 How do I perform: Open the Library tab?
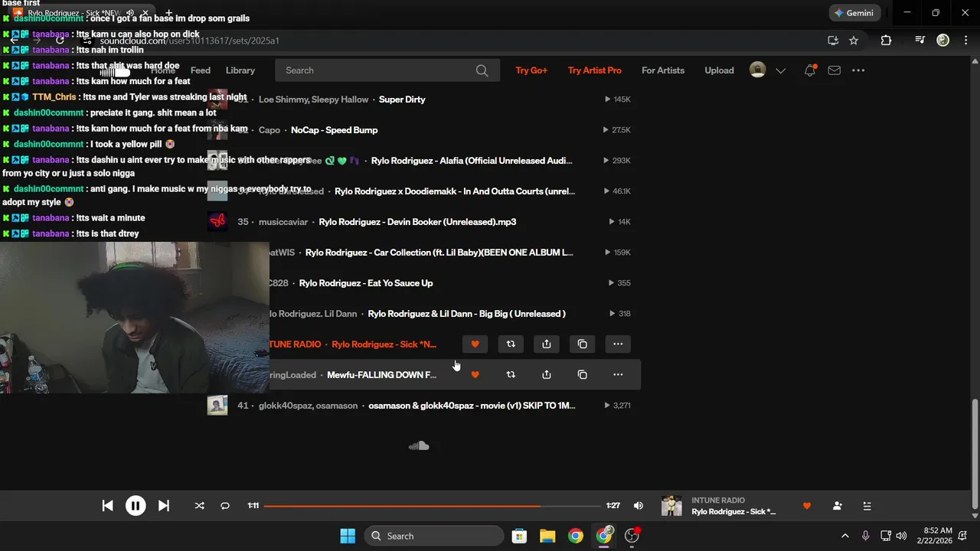click(x=240, y=70)
